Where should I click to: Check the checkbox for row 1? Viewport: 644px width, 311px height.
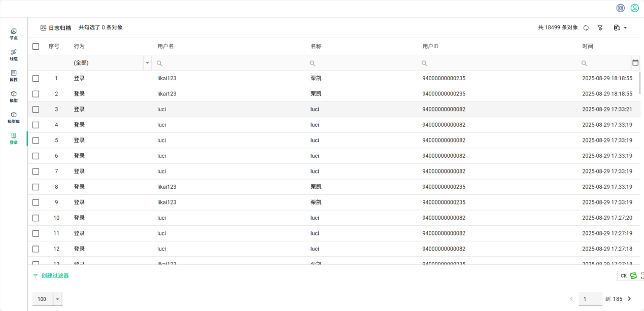coord(36,79)
